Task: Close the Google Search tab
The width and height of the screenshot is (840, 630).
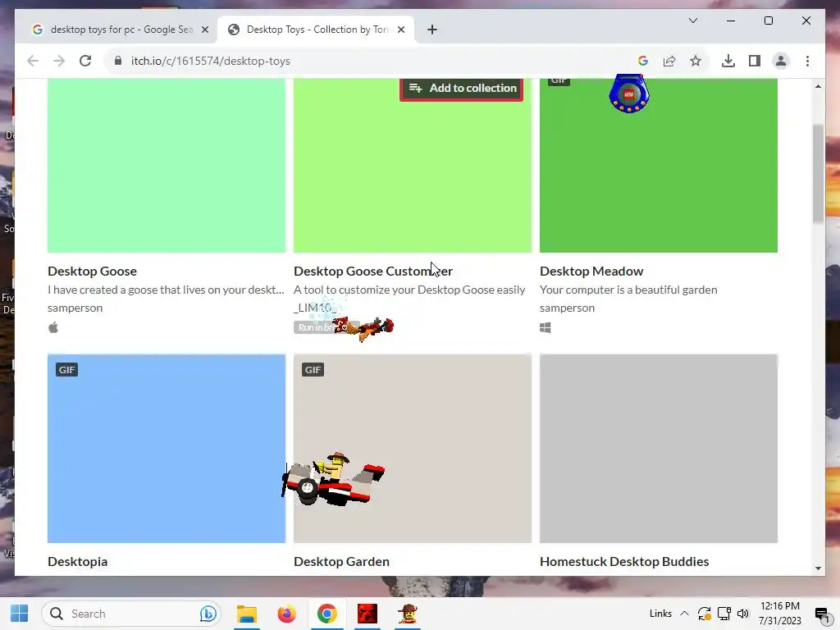Action: pyautogui.click(x=204, y=30)
